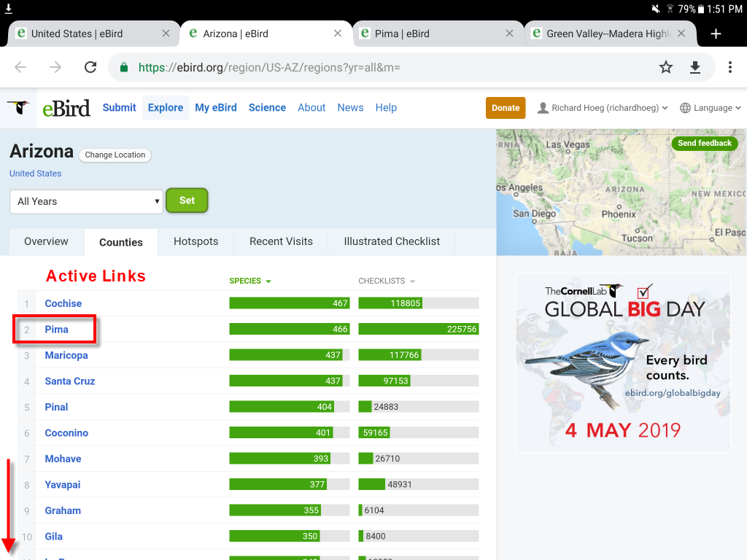
Task: Click the green Set button
Action: (x=187, y=201)
